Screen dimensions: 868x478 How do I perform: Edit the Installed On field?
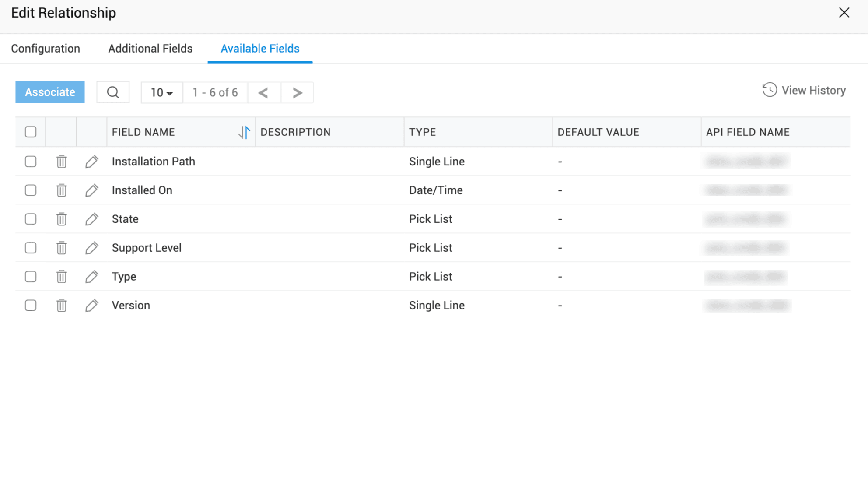click(91, 190)
